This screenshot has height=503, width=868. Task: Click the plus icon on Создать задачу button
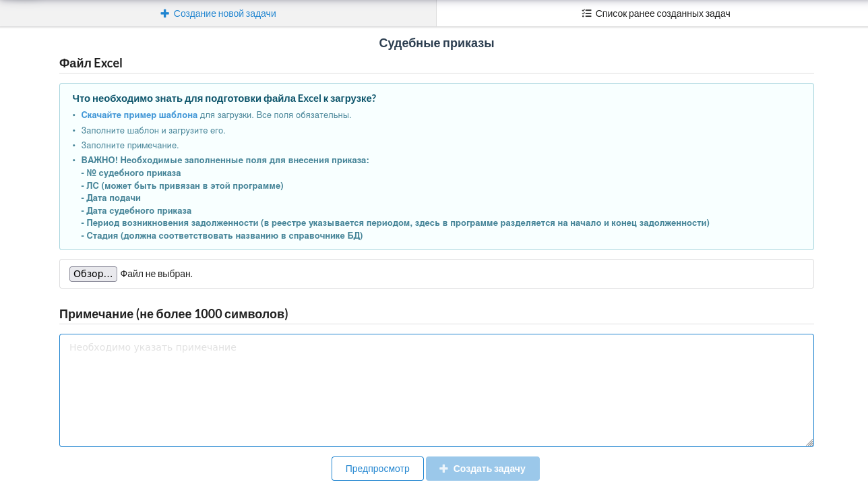tap(443, 469)
